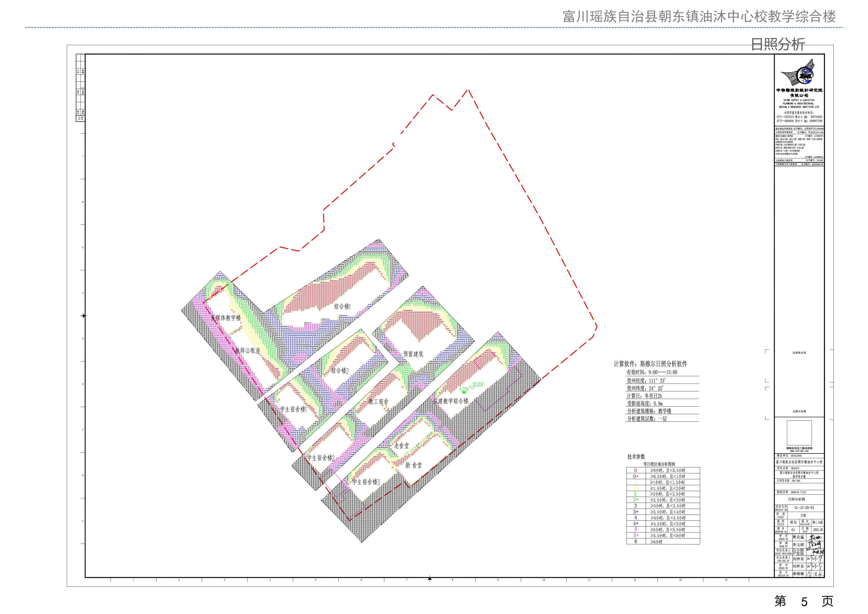Click the www.zwl-ad.com website text
The width and height of the screenshot is (868, 614).
799,451
